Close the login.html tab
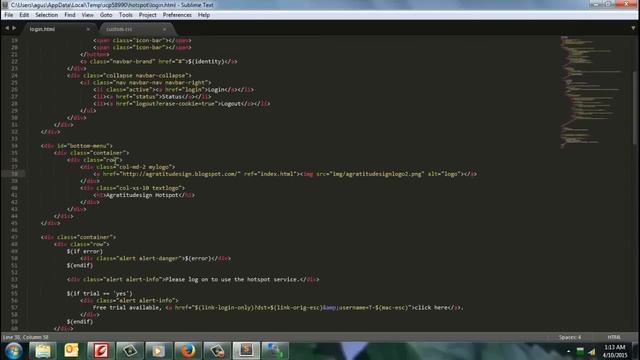The height and width of the screenshot is (360, 640). (88, 29)
